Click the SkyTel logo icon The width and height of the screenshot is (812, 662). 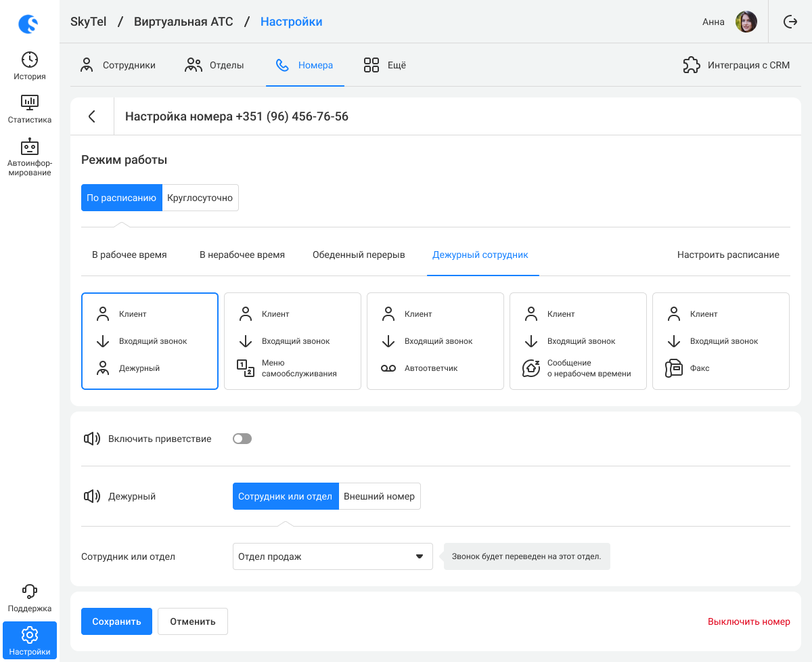pyautogui.click(x=28, y=24)
